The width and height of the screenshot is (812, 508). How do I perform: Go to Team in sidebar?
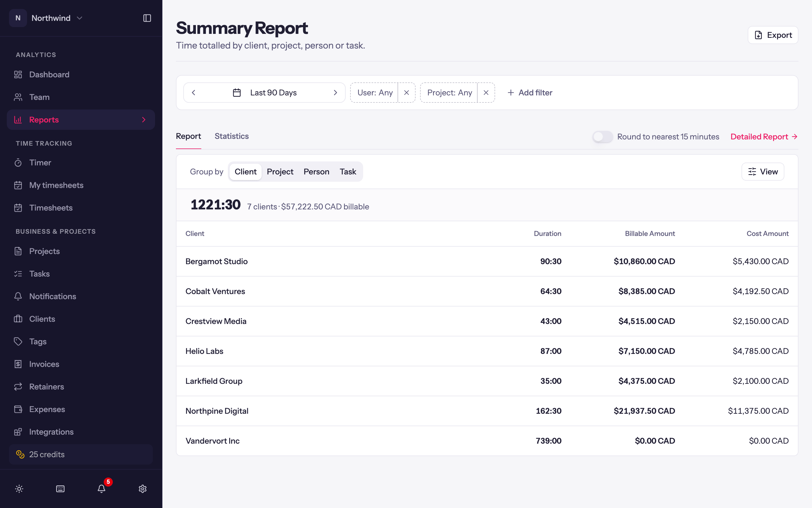(81, 97)
